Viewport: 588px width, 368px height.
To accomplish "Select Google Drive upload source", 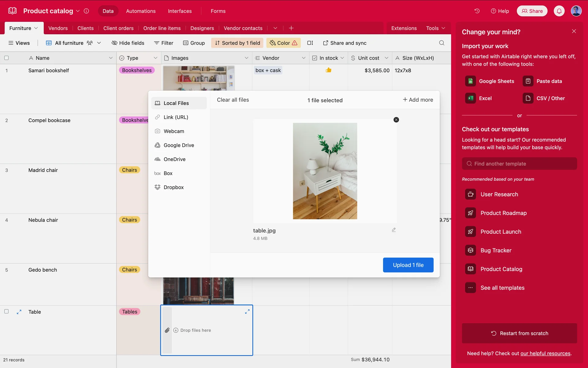I will pyautogui.click(x=179, y=145).
